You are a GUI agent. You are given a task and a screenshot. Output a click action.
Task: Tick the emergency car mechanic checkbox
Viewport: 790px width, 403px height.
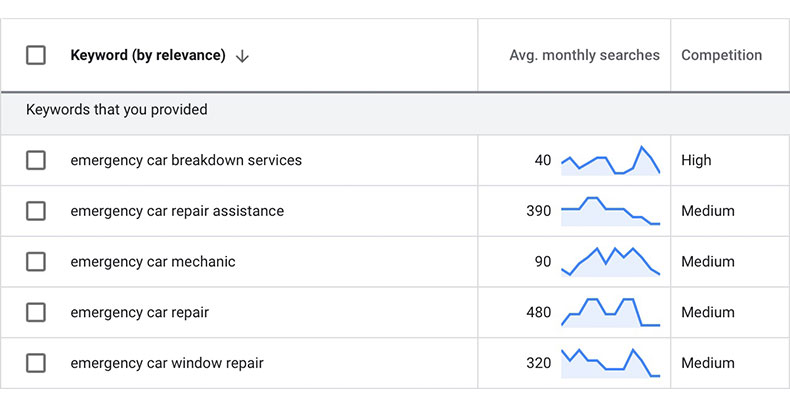coord(36,262)
